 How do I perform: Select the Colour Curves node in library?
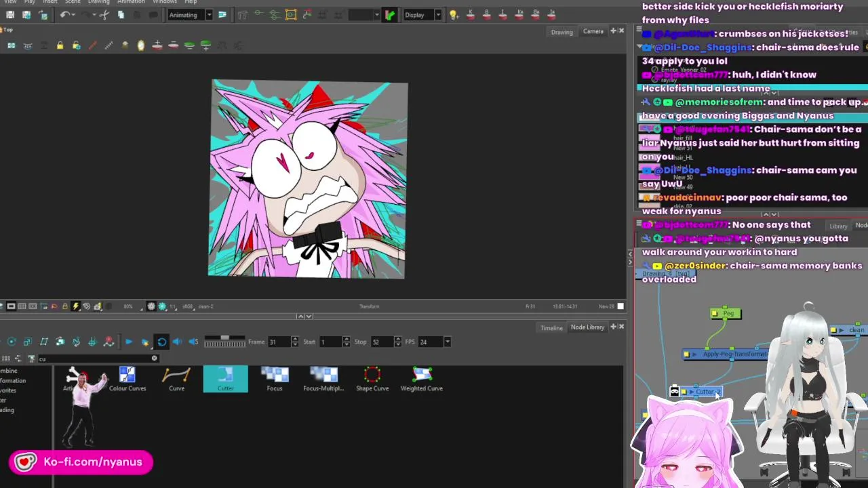tap(127, 380)
